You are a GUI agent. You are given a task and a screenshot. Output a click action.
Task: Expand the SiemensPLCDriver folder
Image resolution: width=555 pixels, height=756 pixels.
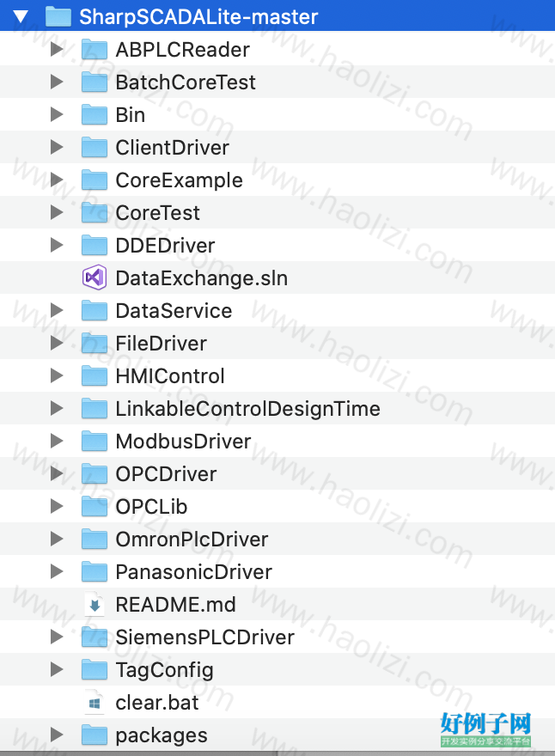coord(57,637)
